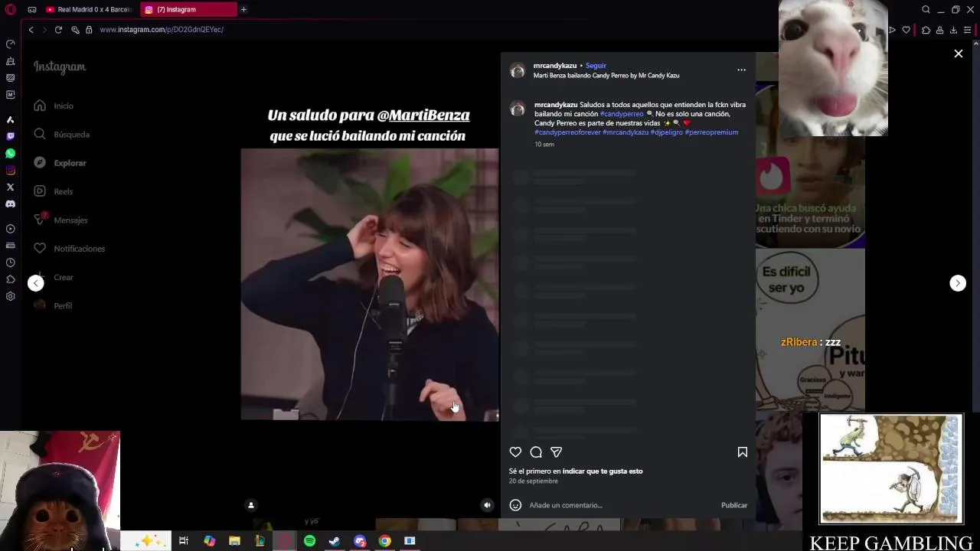Open the Aria AI sidebar icon

(10, 119)
